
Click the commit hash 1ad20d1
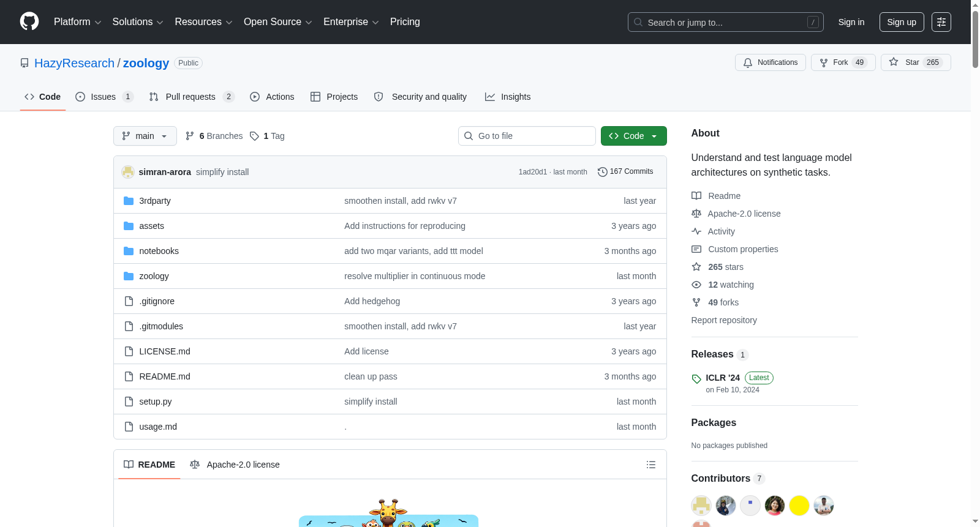click(x=533, y=172)
